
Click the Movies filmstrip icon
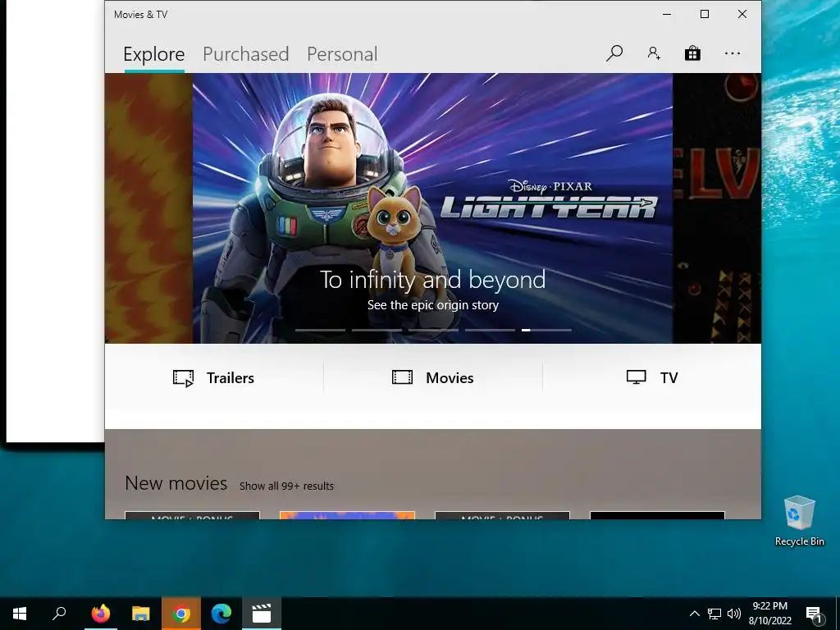[x=402, y=377]
